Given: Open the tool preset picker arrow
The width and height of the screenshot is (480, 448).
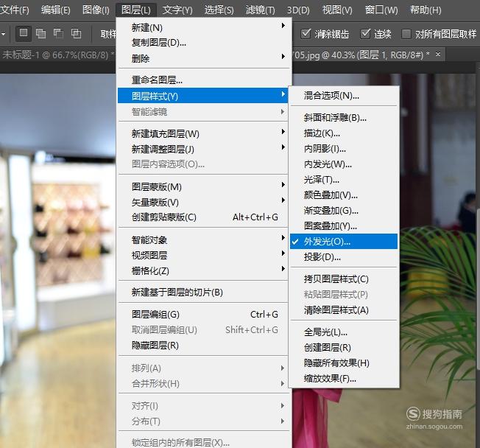Looking at the screenshot, I should (3, 34).
